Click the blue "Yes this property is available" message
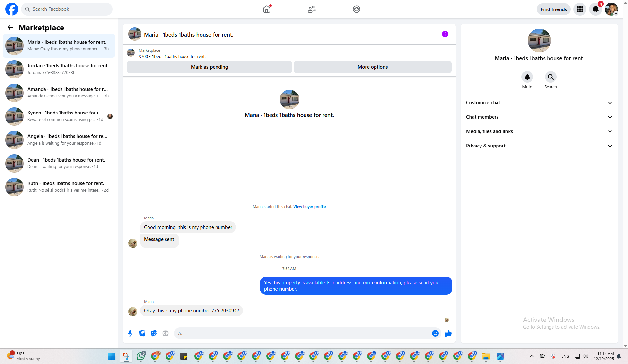 (356, 286)
